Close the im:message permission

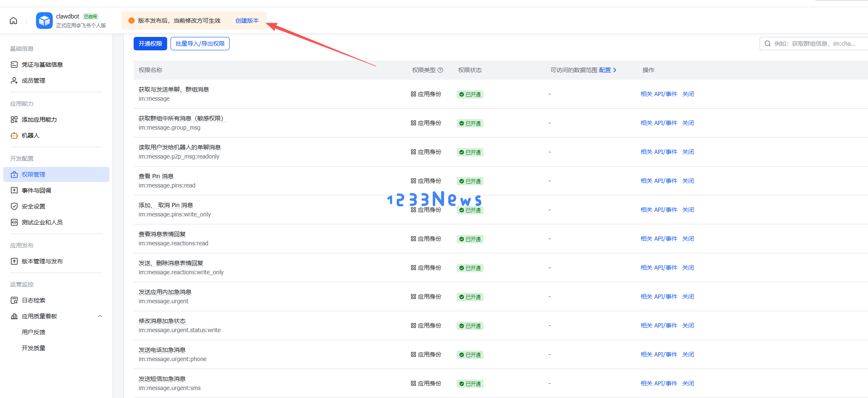point(688,94)
